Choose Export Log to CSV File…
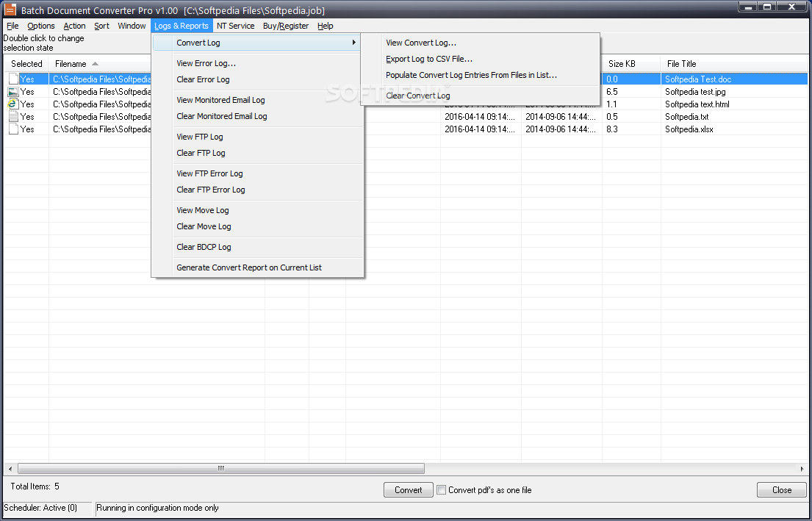The height and width of the screenshot is (521, 812). 429,59
